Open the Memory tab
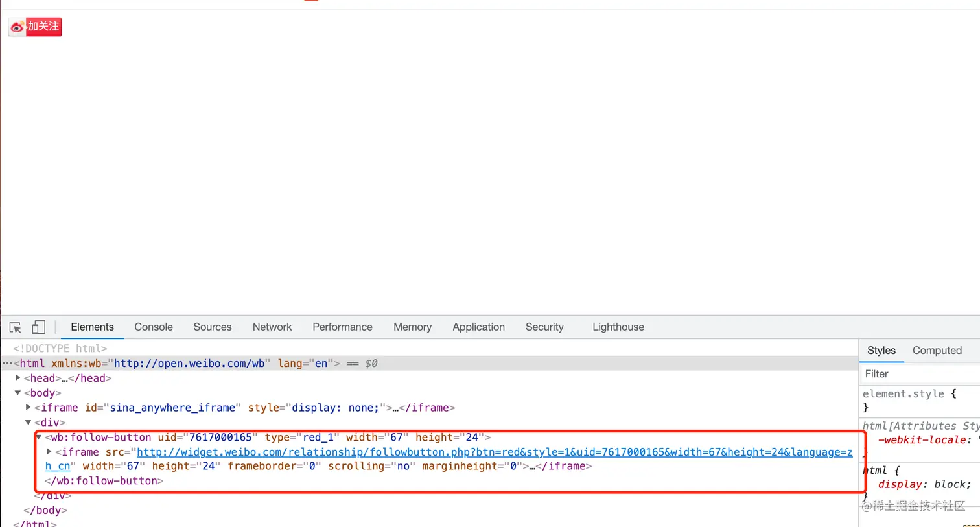Viewport: 980px width, 527px height. [x=412, y=327]
